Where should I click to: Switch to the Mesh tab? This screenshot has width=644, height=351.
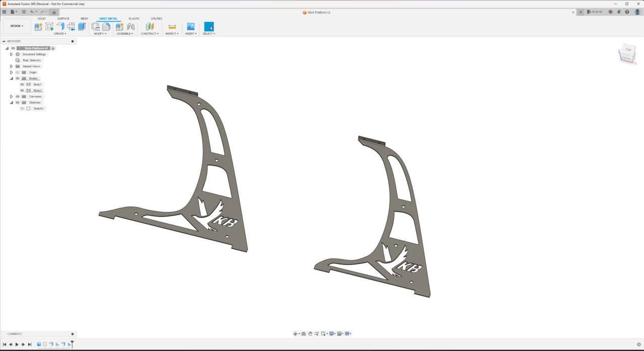[x=84, y=19]
